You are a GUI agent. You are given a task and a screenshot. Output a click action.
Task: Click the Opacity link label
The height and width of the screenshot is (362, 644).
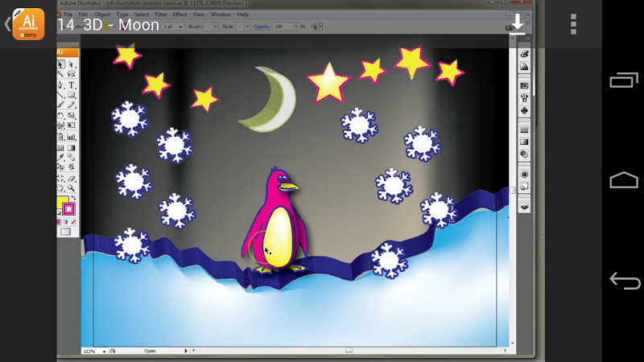(262, 27)
